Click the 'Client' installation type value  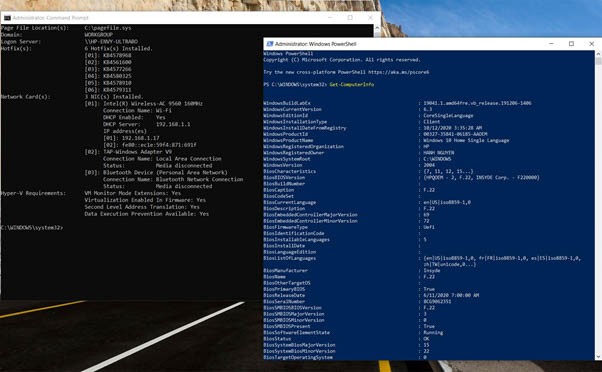coord(432,122)
